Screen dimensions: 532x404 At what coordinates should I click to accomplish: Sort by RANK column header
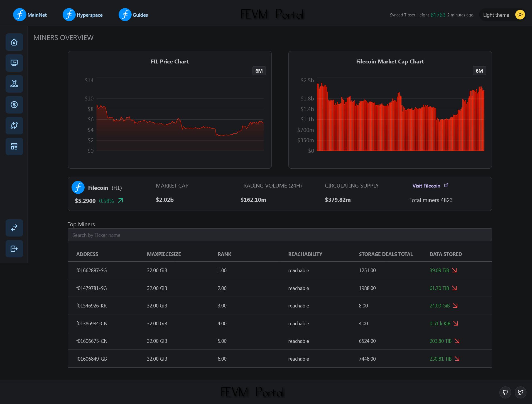tap(224, 254)
